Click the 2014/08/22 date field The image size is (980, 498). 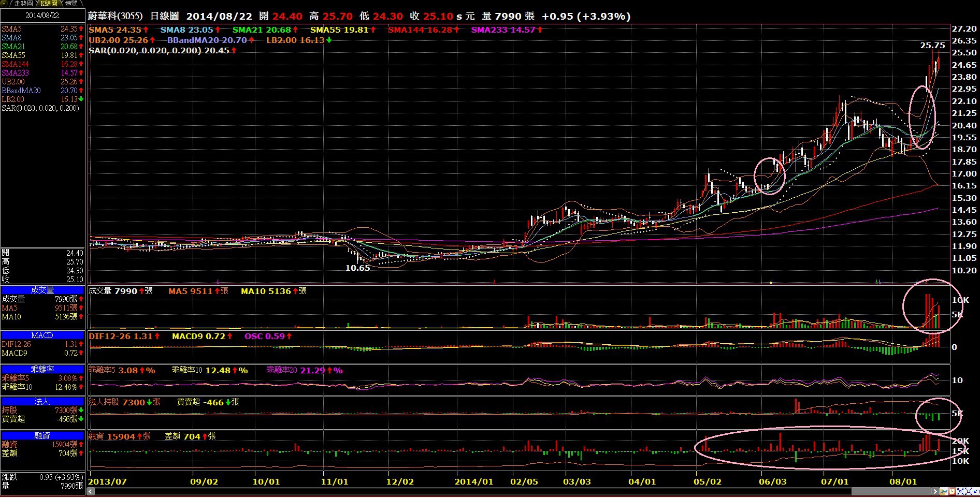point(42,16)
